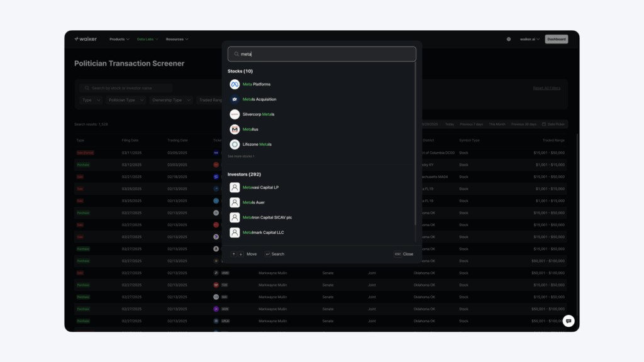
Task: Select the Today date range tab
Action: coord(450,124)
